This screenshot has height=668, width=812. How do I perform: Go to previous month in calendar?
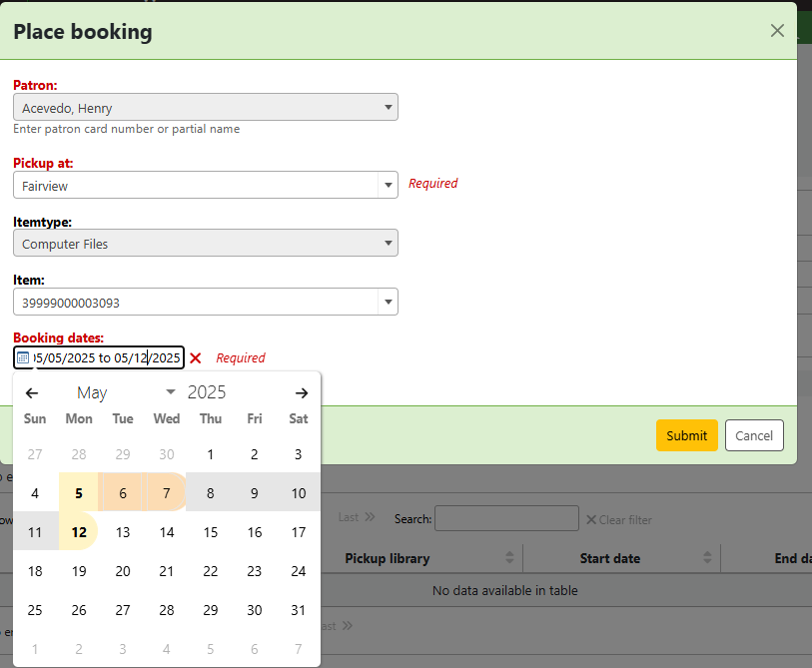[x=32, y=393]
